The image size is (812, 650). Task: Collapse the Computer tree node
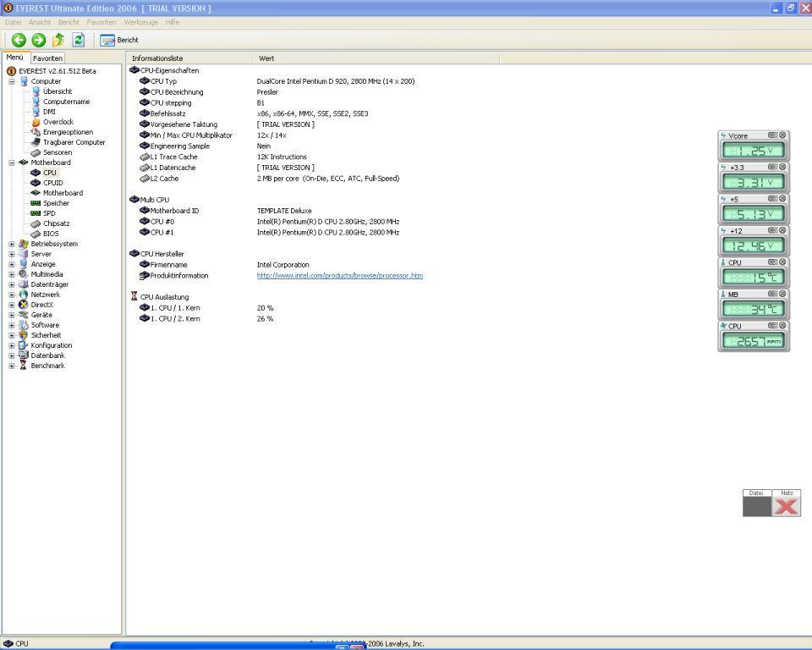pos(11,81)
